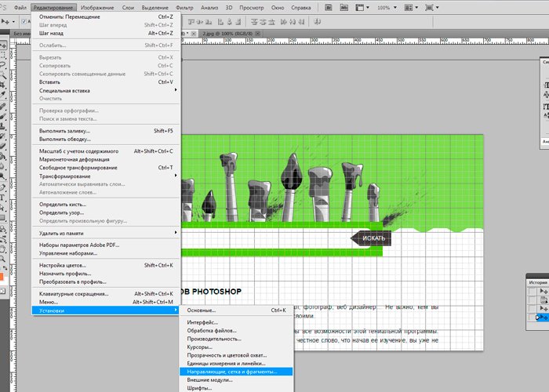This screenshot has height=392, width=549.
Task: Click 'Свободное трансформирование' in Edit menu
Action: [78, 167]
